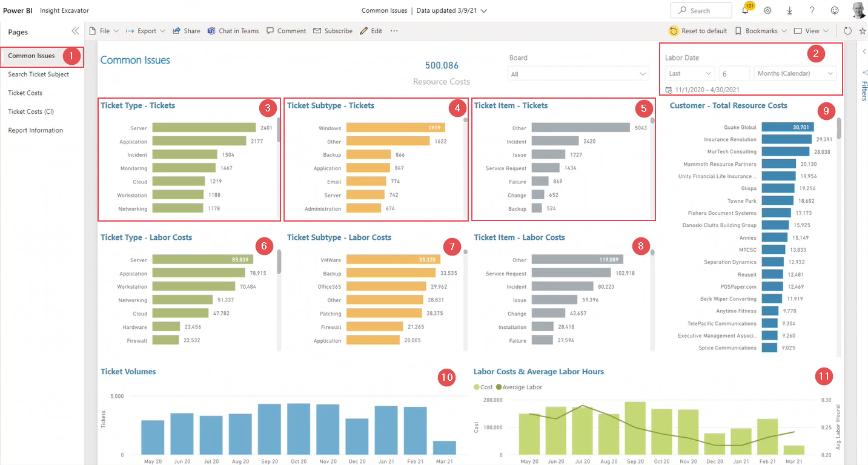Viewport: 868px width, 465px height.
Task: Reset to default
Action: tap(698, 31)
